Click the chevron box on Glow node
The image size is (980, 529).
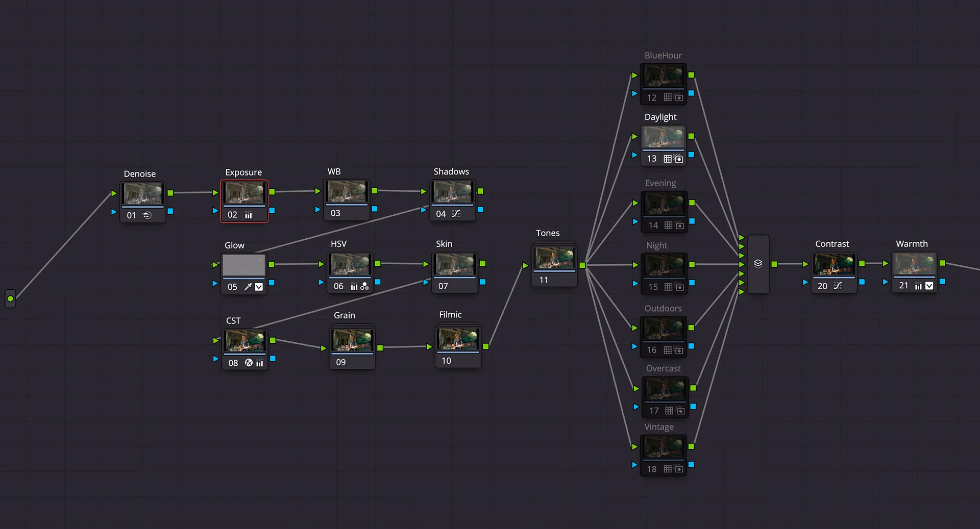[259, 287]
